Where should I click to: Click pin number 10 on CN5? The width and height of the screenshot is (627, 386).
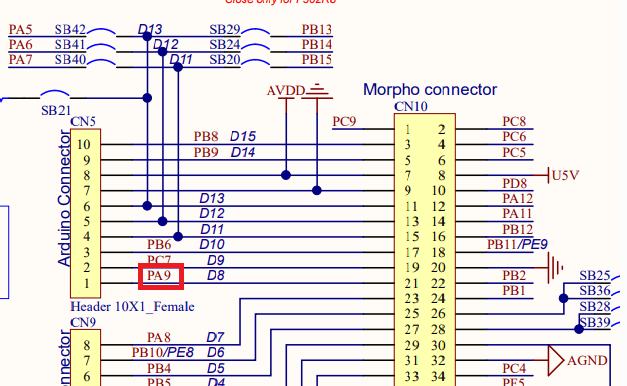tap(84, 144)
